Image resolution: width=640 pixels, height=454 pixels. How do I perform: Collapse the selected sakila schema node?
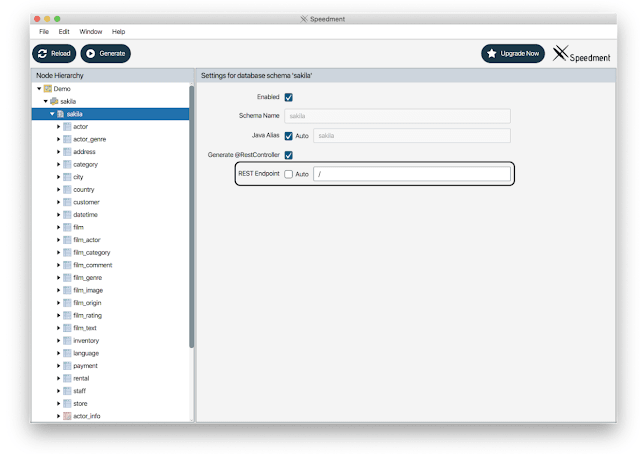pos(52,114)
